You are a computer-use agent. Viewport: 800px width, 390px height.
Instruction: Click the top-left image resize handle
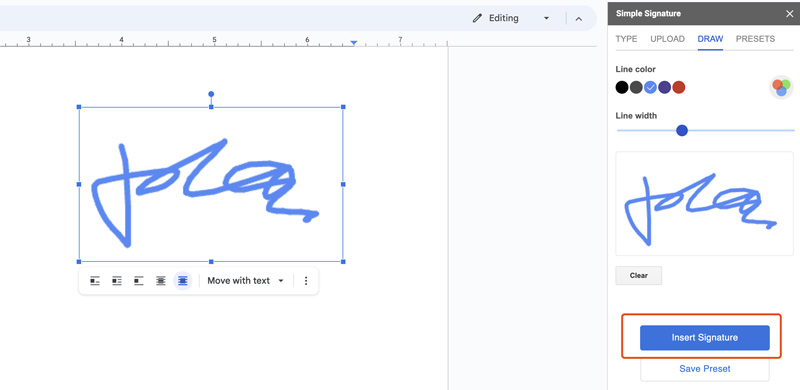pyautogui.click(x=79, y=107)
